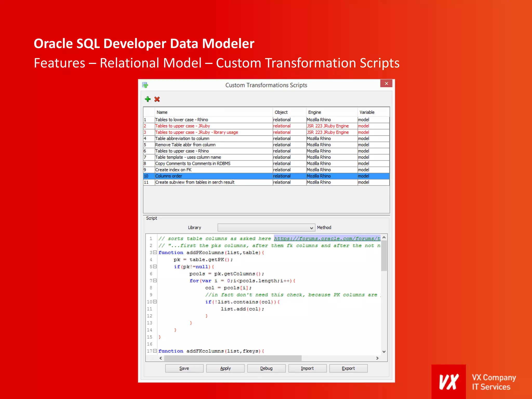Click the Debug button
The height and width of the screenshot is (399, 532).
coord(266,368)
